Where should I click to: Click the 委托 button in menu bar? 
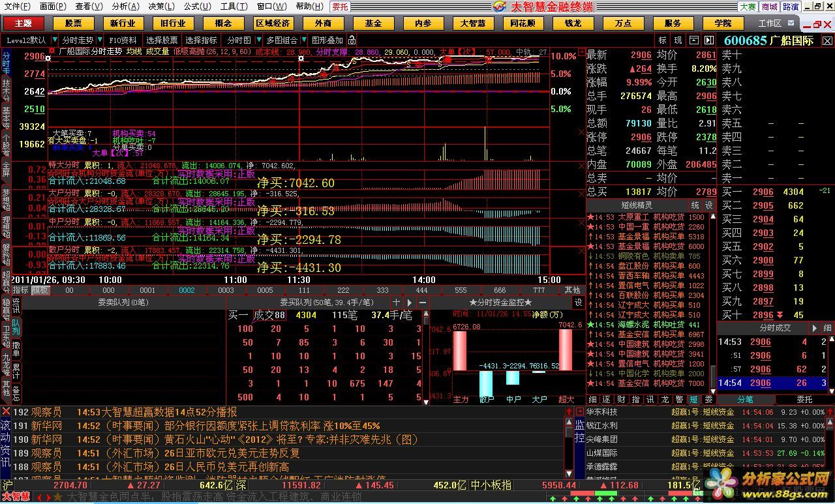coord(340,7)
